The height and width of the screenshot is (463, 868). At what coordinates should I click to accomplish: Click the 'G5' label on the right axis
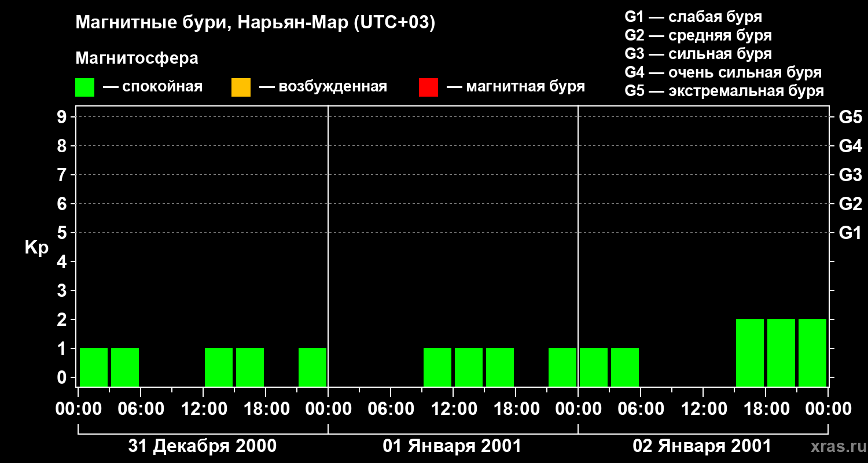[850, 117]
